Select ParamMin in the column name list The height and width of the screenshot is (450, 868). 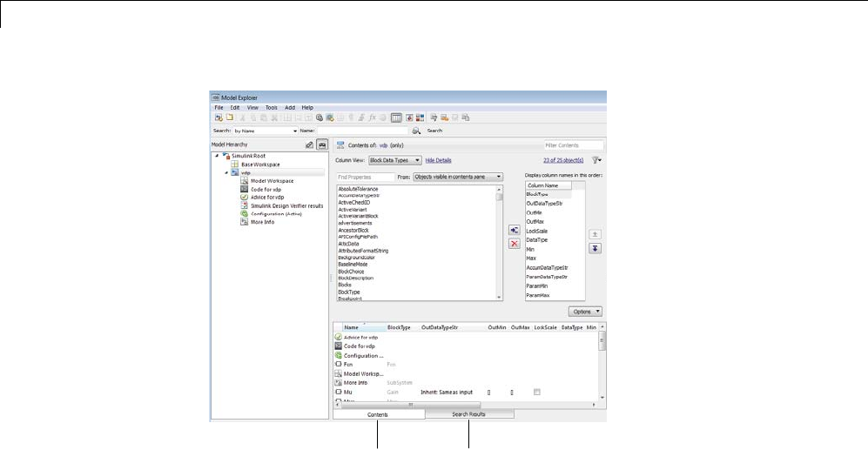[x=537, y=286]
